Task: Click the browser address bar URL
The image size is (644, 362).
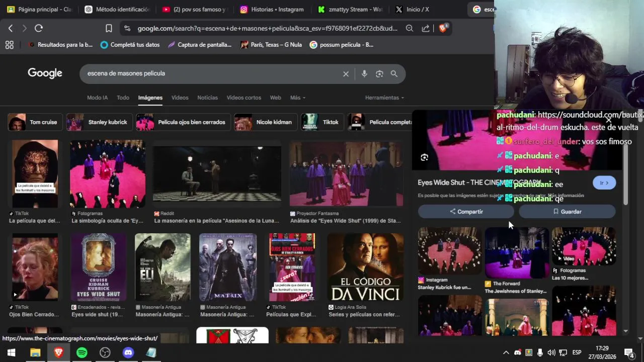Action: click(267, 29)
